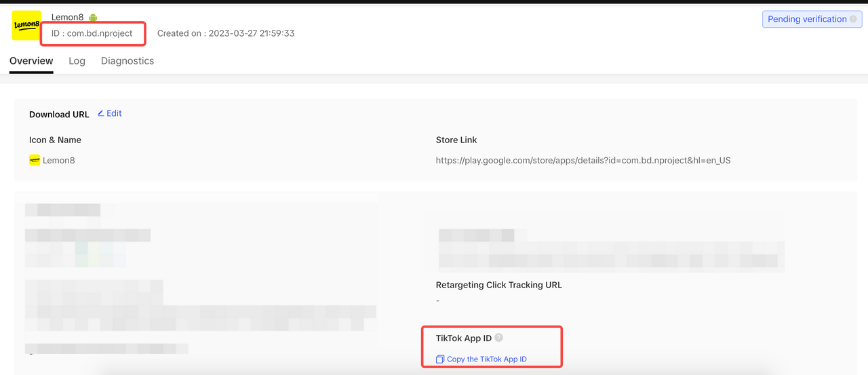
Task: Open the Log tab
Action: tap(77, 61)
